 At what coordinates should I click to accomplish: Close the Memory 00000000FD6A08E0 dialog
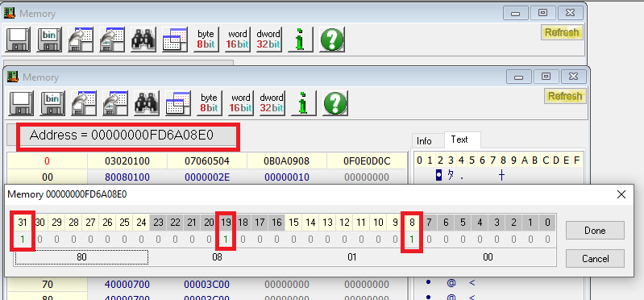coord(621,194)
